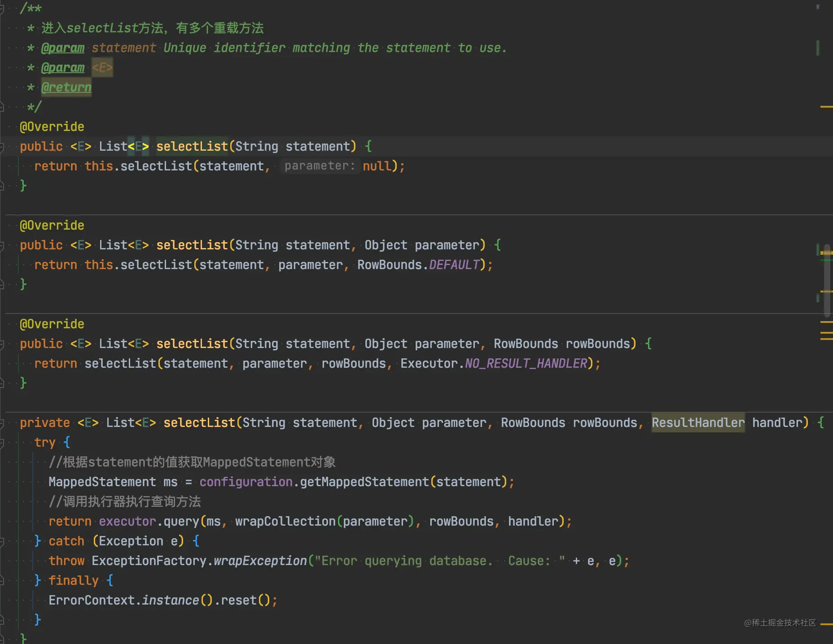Click the vertical scrollbar thumb
Screen dimensions: 833x644
(x=827, y=280)
